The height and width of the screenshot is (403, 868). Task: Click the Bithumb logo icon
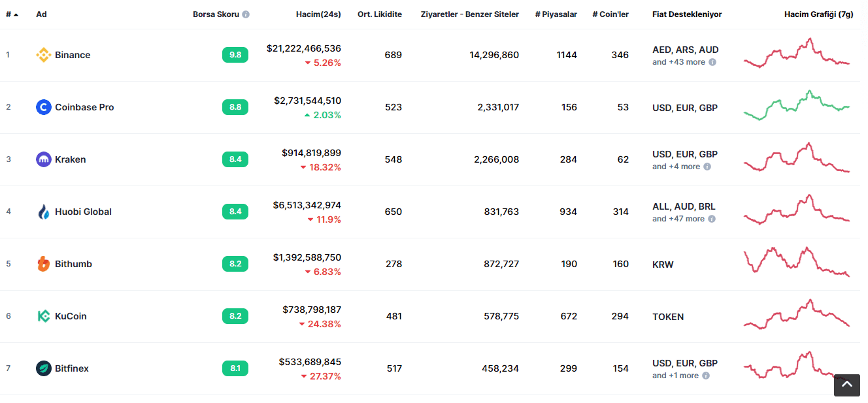click(44, 264)
